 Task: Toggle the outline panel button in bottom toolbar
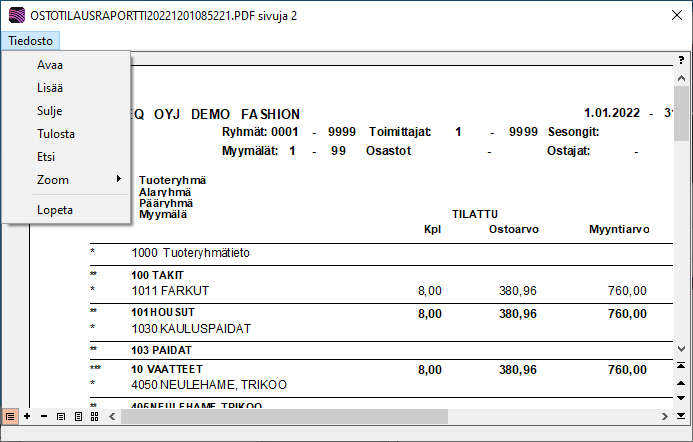point(10,415)
